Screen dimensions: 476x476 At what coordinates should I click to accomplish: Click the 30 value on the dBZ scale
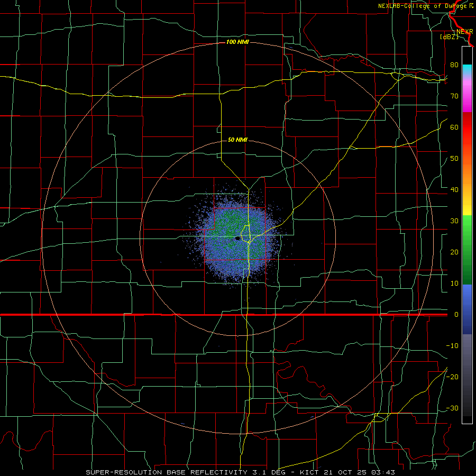click(x=454, y=221)
